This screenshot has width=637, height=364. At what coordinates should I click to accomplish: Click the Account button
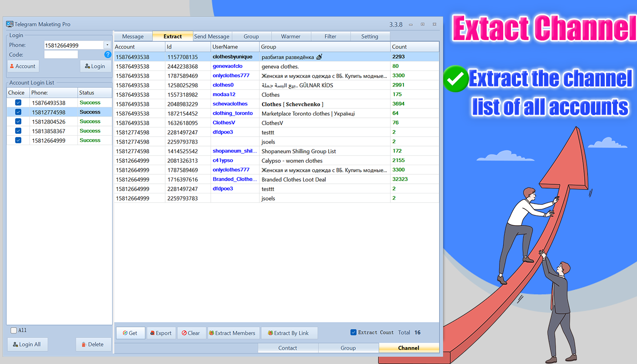(23, 66)
